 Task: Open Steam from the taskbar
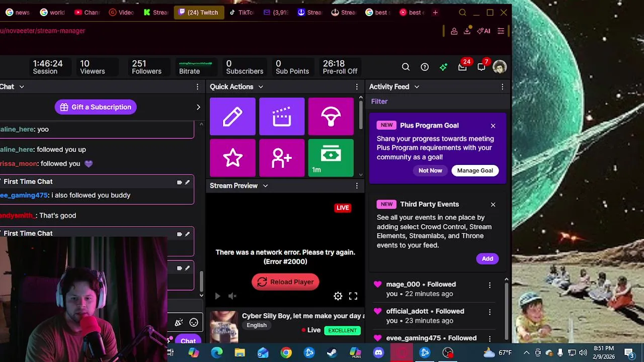[x=332, y=353]
